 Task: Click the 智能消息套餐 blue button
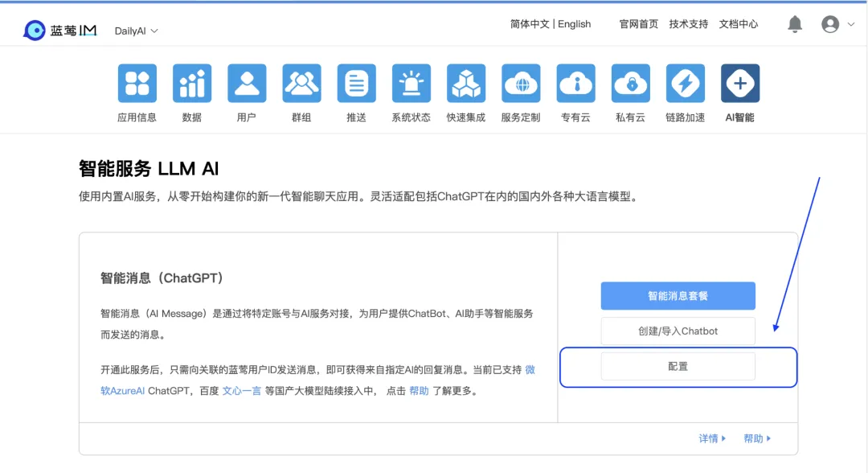[x=678, y=296]
